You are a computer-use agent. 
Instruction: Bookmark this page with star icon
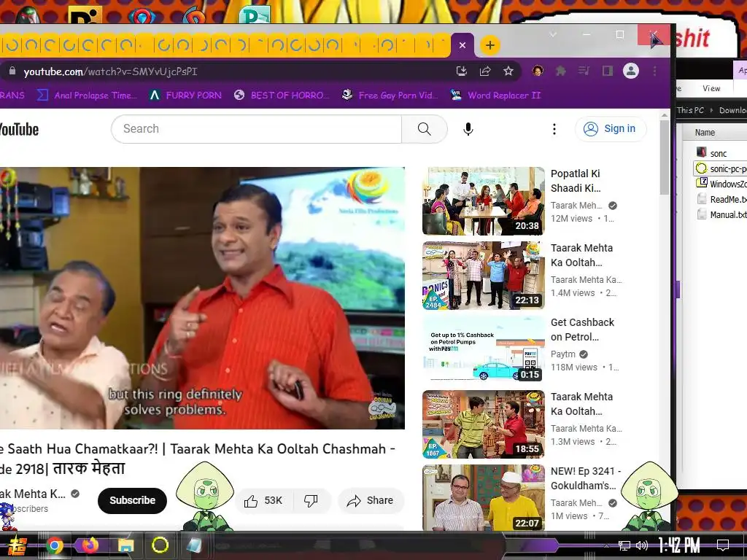point(508,71)
